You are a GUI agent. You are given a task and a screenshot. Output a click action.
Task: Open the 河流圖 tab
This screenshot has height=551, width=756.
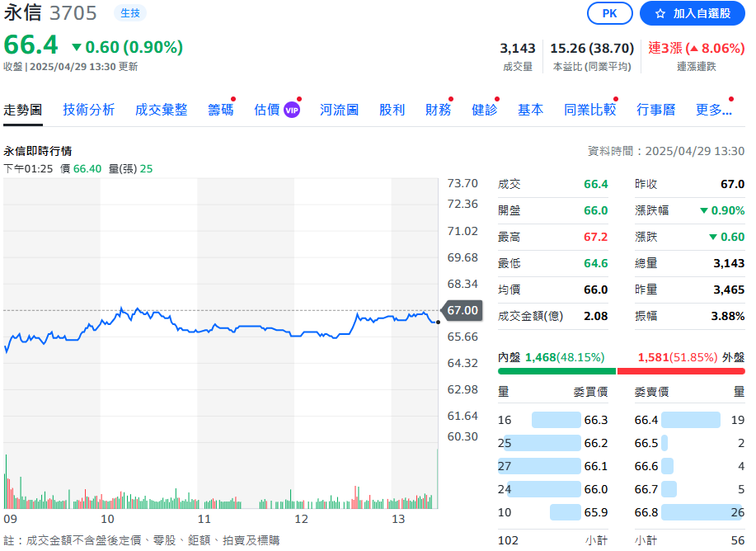(x=339, y=110)
